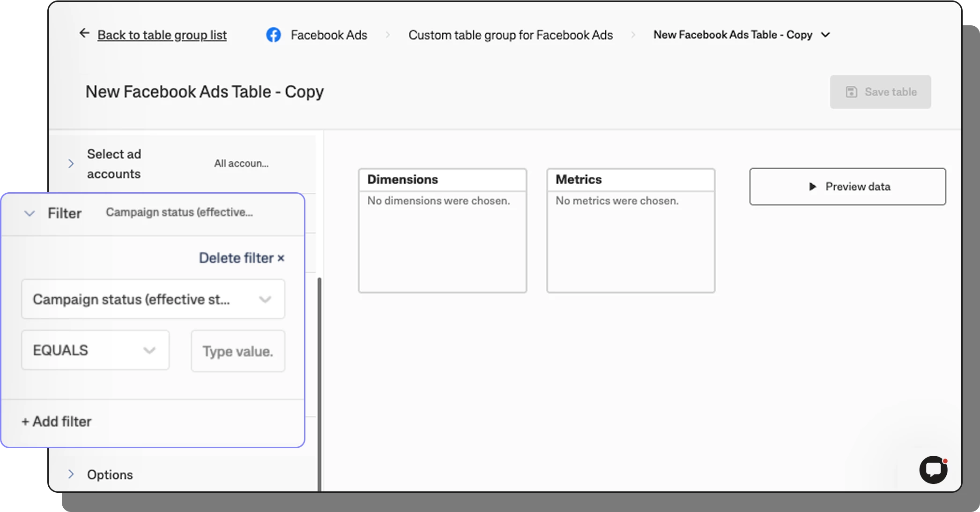Image resolution: width=980 pixels, height=512 pixels.
Task: Click New Facebook Ads Table - Copy breadcrumb text
Action: pos(733,35)
